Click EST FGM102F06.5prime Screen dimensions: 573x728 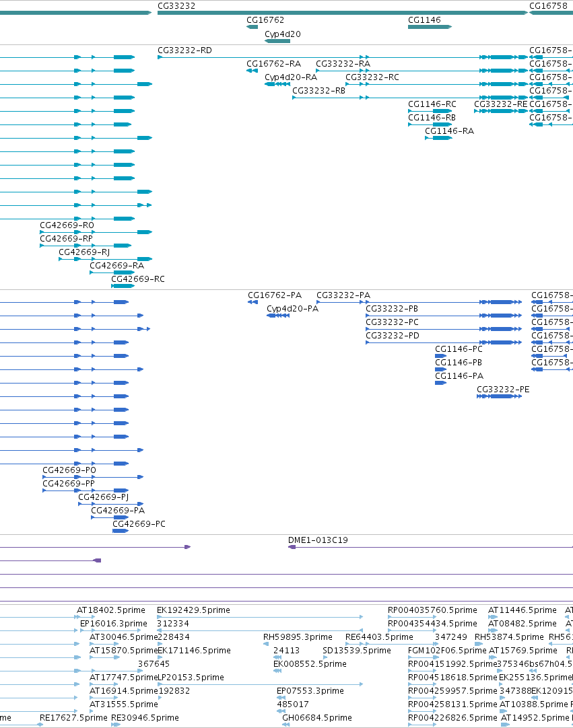click(422, 657)
